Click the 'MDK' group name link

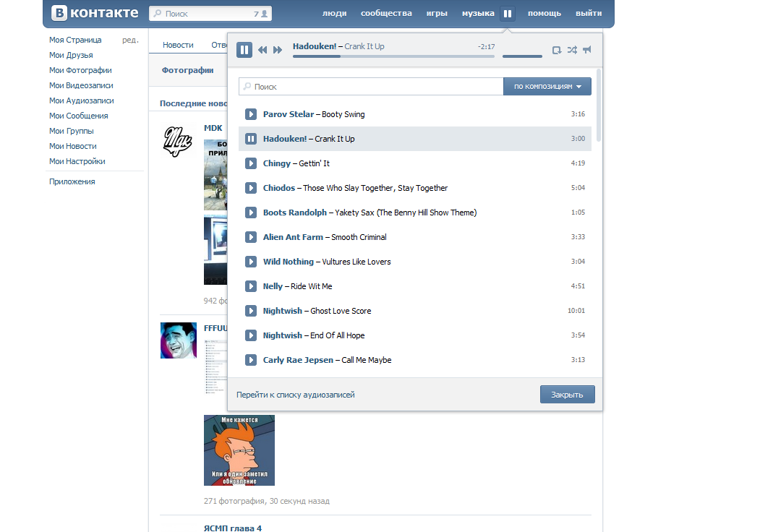pos(213,128)
